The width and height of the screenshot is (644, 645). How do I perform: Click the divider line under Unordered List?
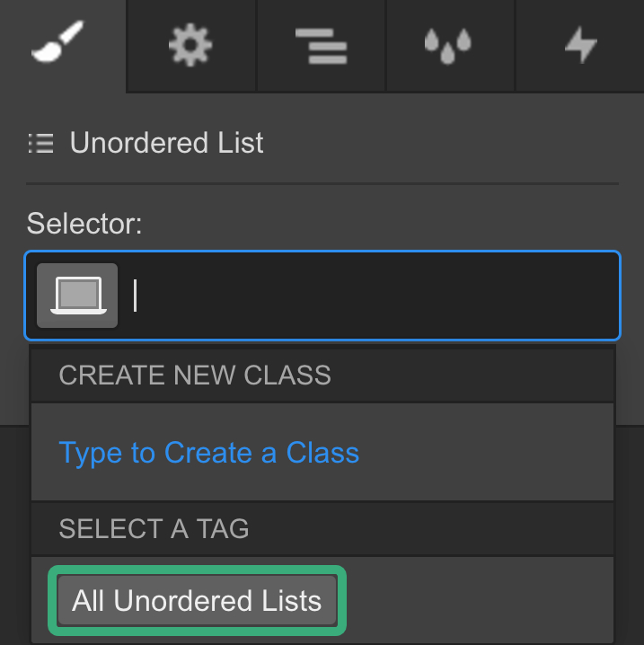pyautogui.click(x=322, y=184)
